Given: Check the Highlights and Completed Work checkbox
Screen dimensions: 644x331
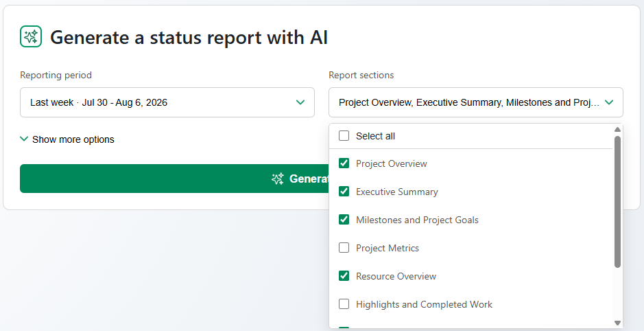Looking at the screenshot, I should (344, 304).
